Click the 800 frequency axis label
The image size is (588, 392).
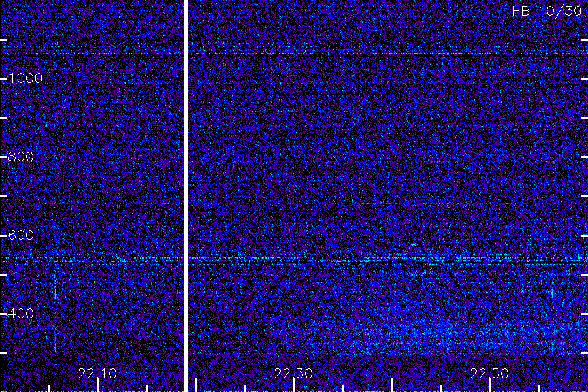21,157
